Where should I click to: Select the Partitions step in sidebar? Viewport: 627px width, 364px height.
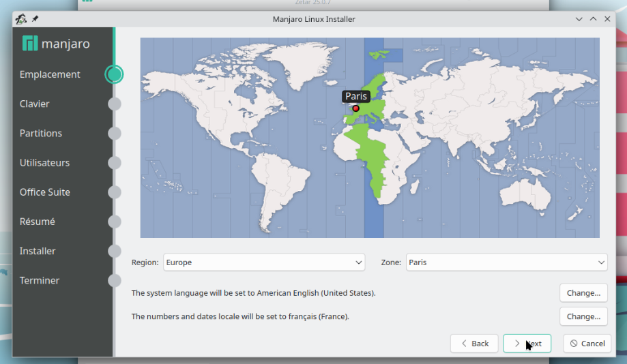[x=41, y=133]
